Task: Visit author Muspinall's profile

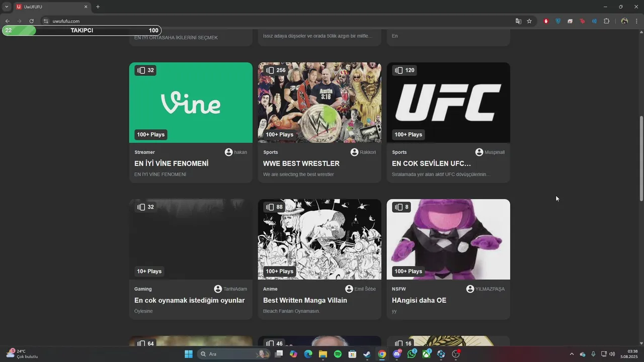Action: click(490, 152)
